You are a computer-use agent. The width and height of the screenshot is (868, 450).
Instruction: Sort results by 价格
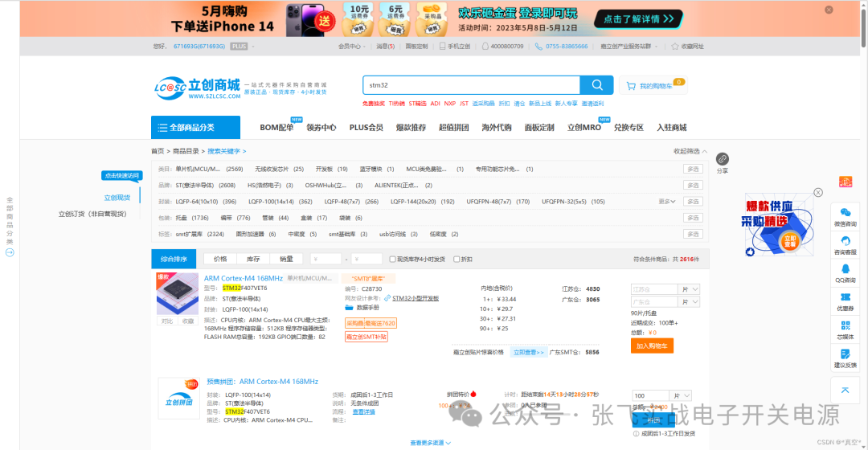pos(220,259)
